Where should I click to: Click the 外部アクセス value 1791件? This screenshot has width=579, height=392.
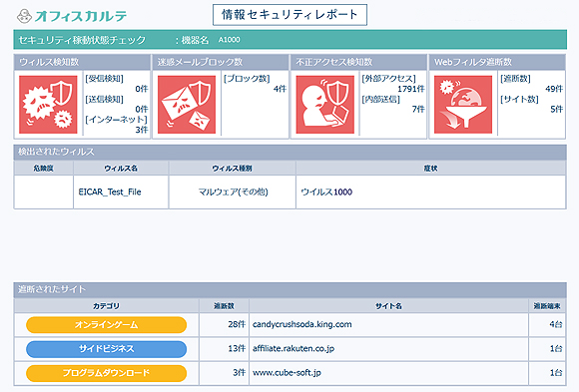411,89
